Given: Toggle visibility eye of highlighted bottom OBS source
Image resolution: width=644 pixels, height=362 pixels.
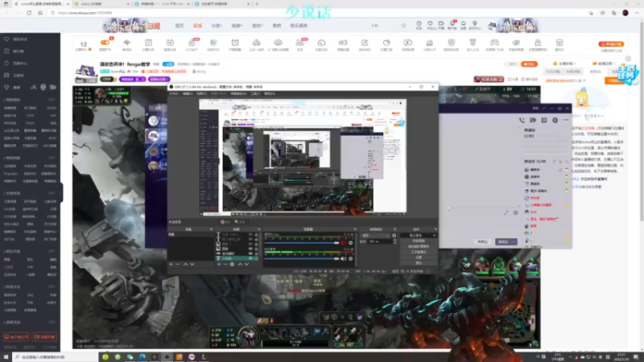Looking at the screenshot, I should pos(251,258).
